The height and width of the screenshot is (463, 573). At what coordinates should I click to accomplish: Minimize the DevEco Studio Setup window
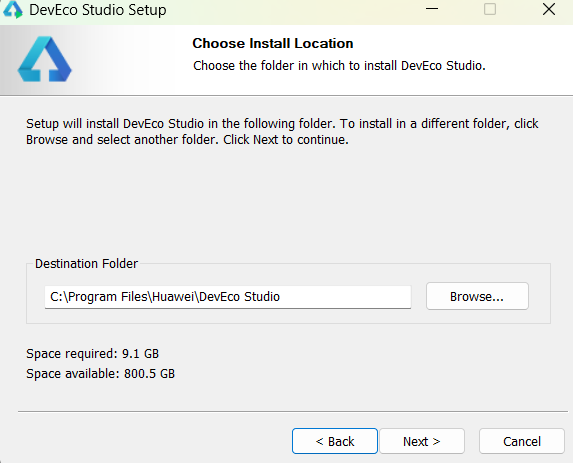pos(432,9)
